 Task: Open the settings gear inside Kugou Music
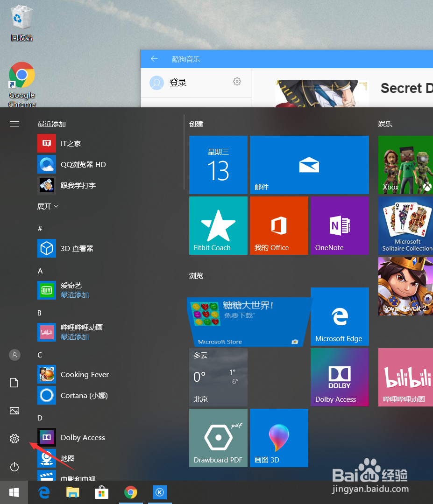pos(237,81)
